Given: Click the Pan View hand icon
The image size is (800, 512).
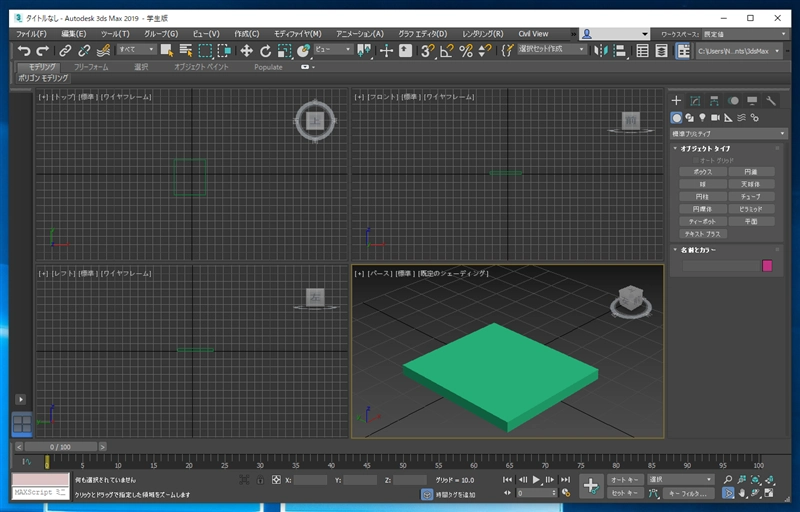Looking at the screenshot, I should (742, 493).
